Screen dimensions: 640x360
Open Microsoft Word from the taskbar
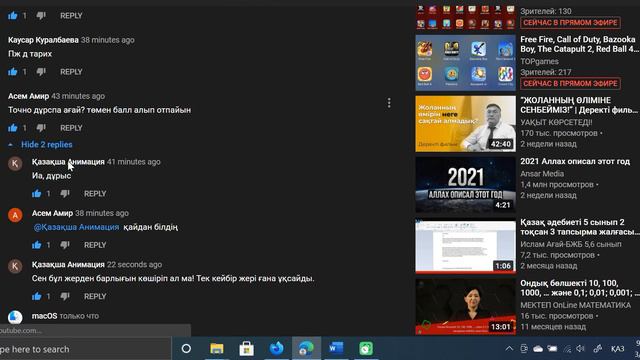(336, 349)
